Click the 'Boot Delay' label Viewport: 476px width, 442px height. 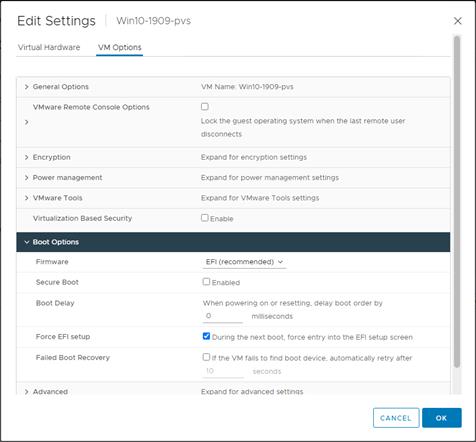coord(55,303)
